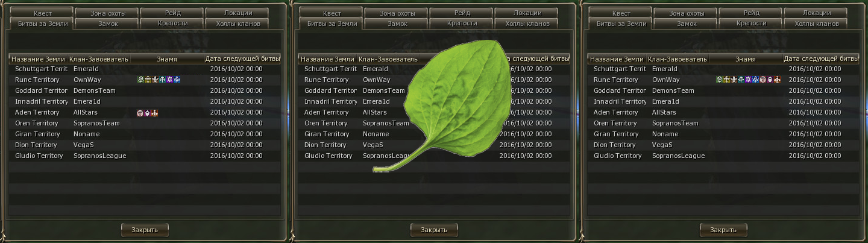Click the orange flag in Aden Territory row
868x243 pixels.
(x=155, y=113)
